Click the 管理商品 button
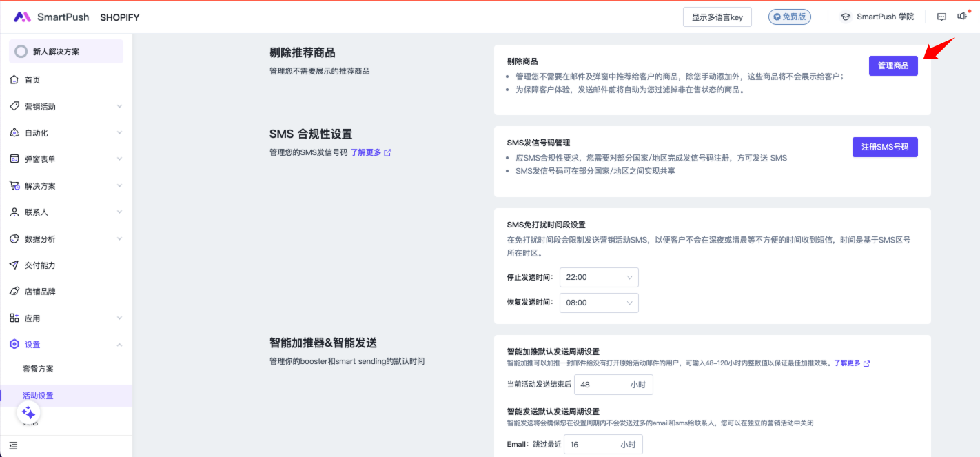980x457 pixels. click(x=892, y=66)
